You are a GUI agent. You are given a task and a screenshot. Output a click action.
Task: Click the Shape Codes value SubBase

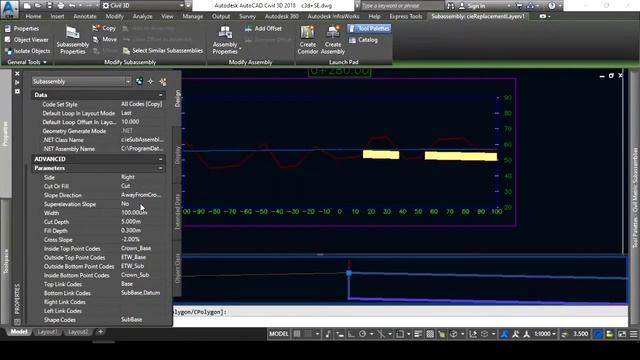[x=142, y=320]
